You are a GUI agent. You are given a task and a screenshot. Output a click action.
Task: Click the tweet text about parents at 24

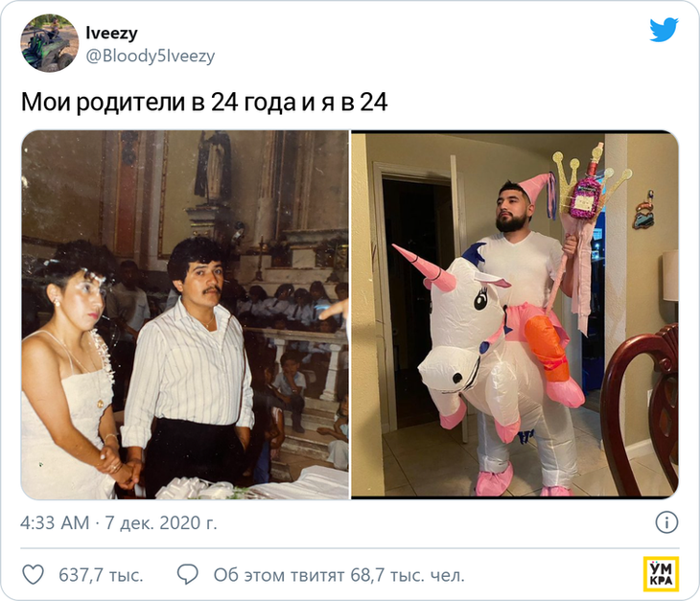coord(204,103)
